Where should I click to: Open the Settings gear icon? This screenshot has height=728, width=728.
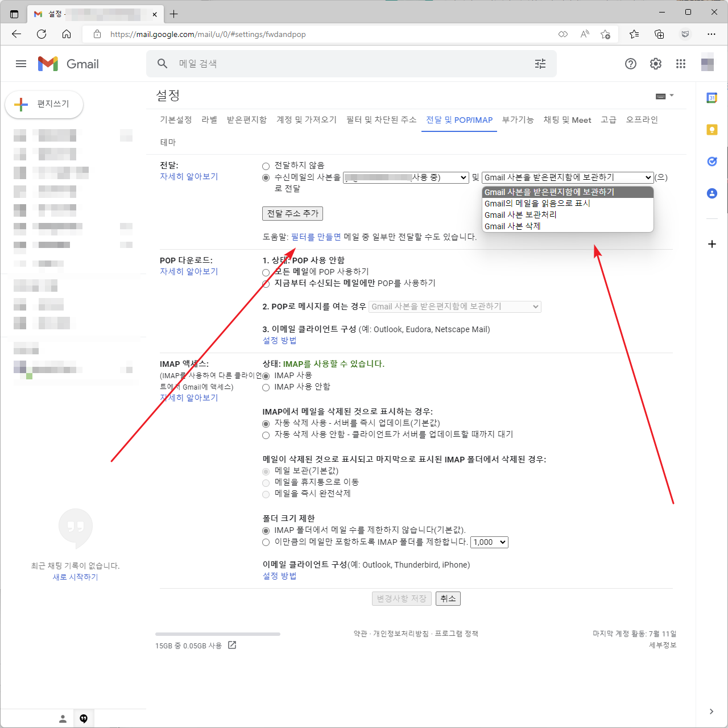pyautogui.click(x=656, y=64)
